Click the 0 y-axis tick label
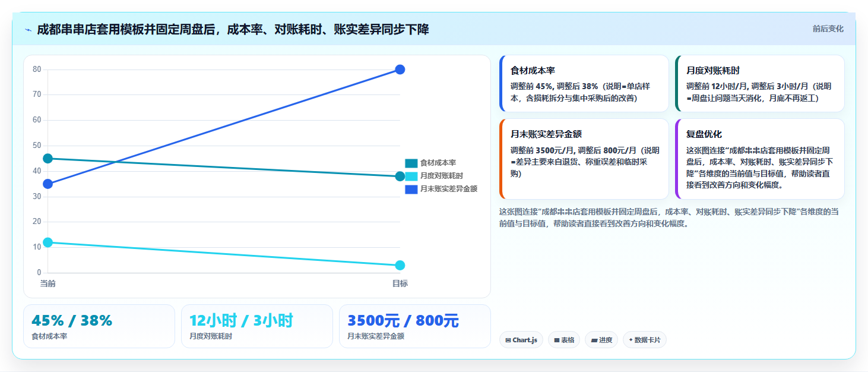Screen dimensions: 868x372 pos(39,273)
